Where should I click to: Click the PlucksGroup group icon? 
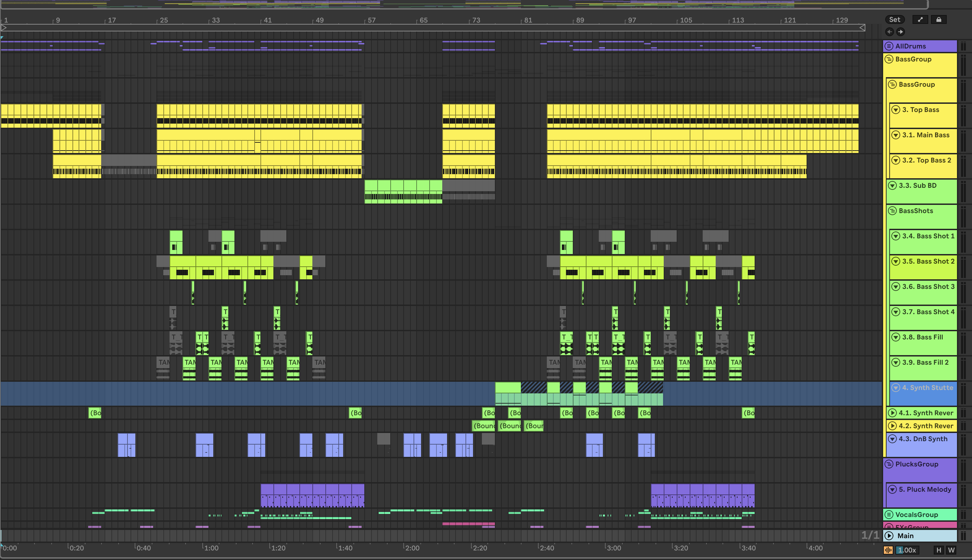click(889, 464)
